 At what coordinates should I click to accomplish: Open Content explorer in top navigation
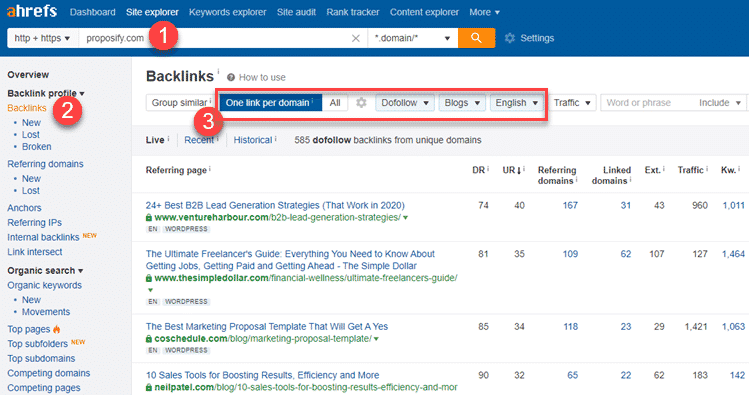[424, 12]
